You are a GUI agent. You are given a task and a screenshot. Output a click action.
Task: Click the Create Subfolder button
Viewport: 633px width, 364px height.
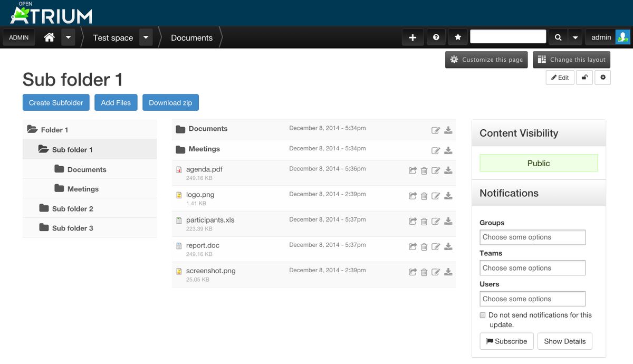click(x=56, y=102)
